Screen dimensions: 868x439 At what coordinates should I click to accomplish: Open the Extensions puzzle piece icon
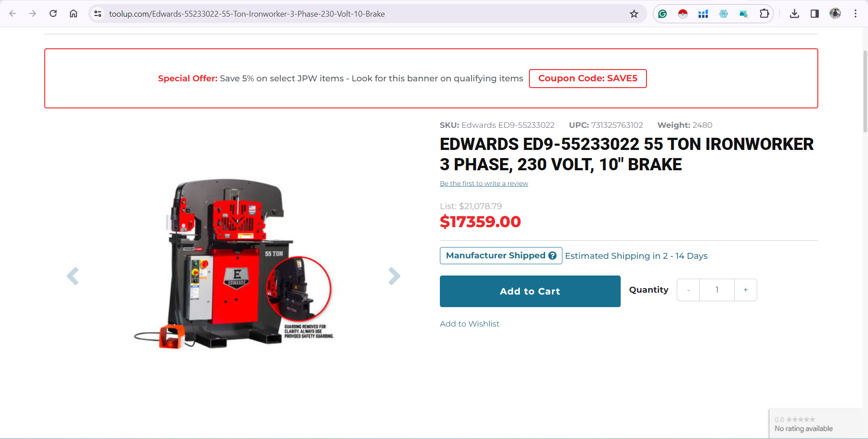764,14
